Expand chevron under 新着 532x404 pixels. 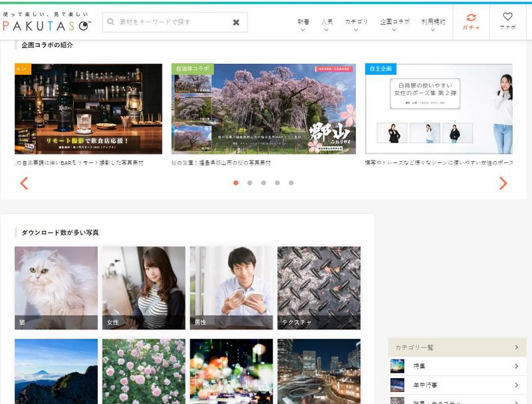click(303, 30)
